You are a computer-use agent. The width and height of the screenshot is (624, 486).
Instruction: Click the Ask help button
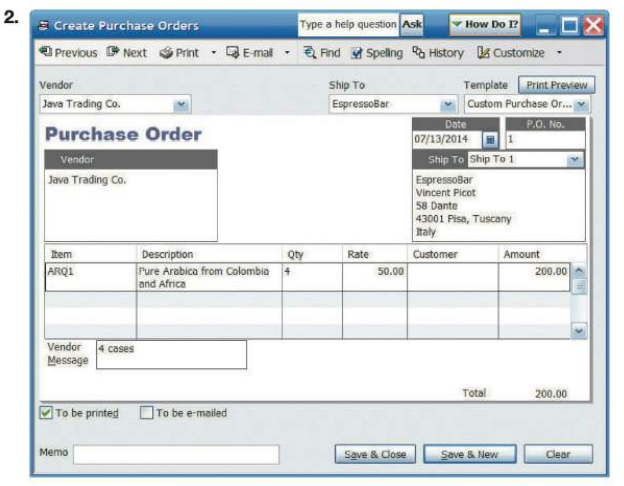(412, 24)
